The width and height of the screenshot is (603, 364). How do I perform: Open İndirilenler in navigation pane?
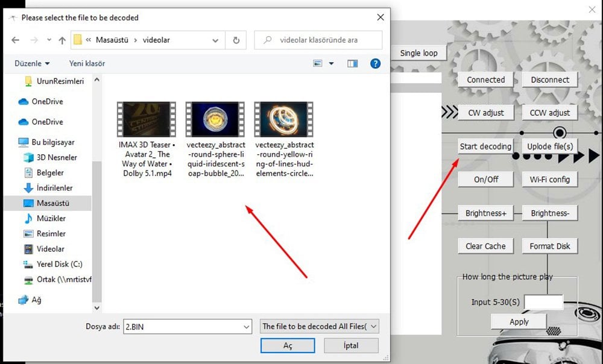[x=54, y=188]
